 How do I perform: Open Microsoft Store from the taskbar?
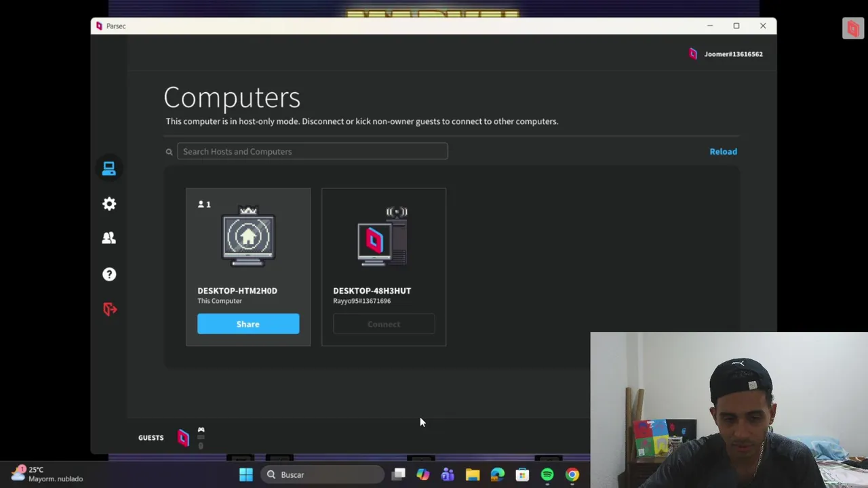click(x=522, y=475)
